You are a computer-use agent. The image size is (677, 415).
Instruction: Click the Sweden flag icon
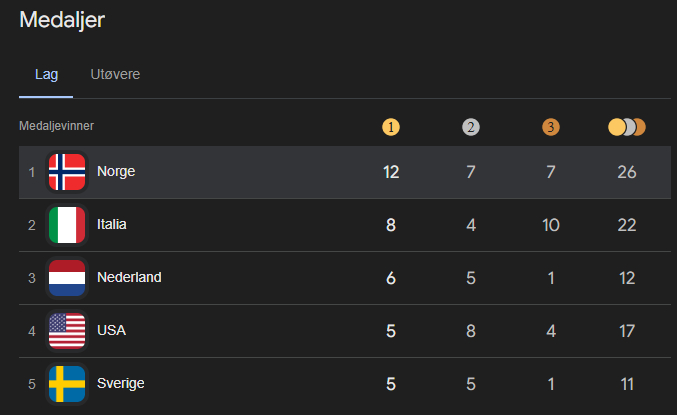coord(67,384)
